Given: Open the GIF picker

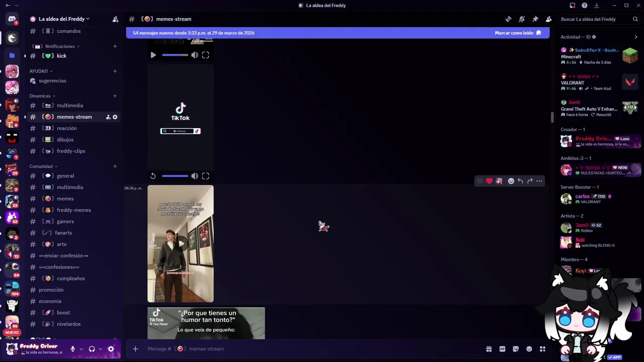Looking at the screenshot, I should pos(502,349).
